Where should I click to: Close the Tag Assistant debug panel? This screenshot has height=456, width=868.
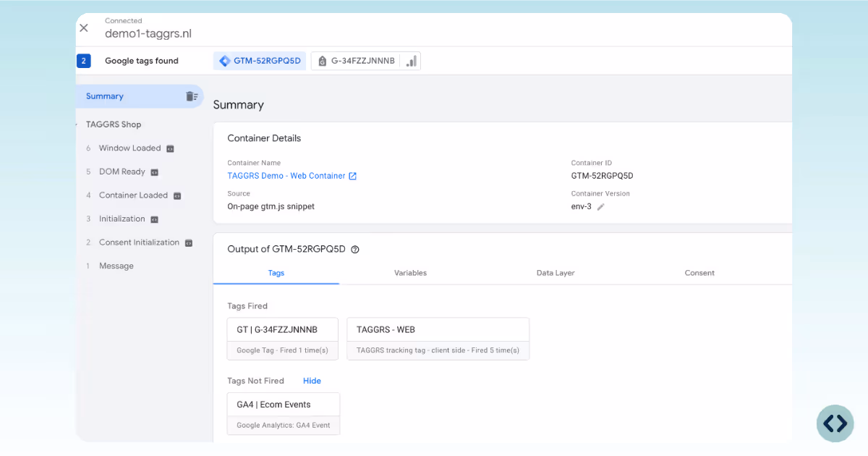84,28
